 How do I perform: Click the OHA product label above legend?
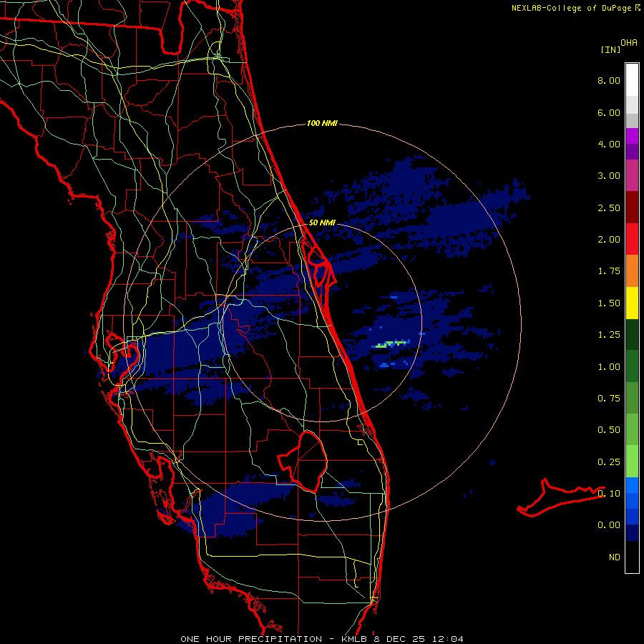[x=629, y=43]
